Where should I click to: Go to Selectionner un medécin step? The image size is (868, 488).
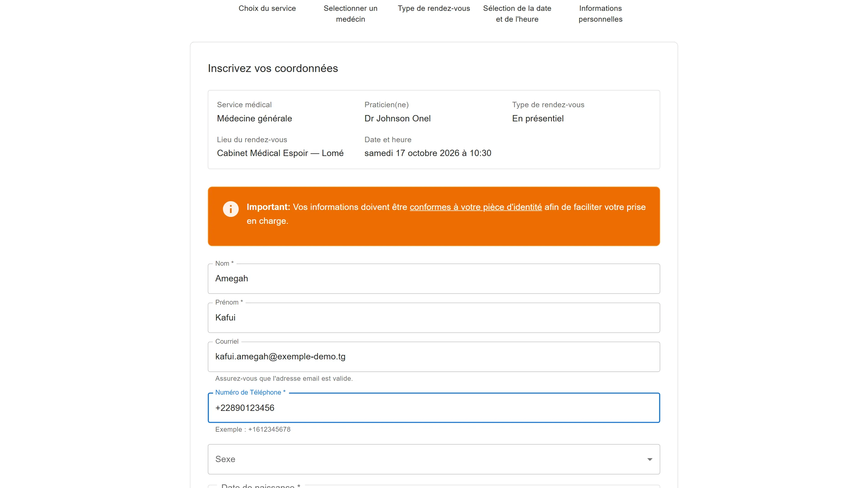(351, 14)
